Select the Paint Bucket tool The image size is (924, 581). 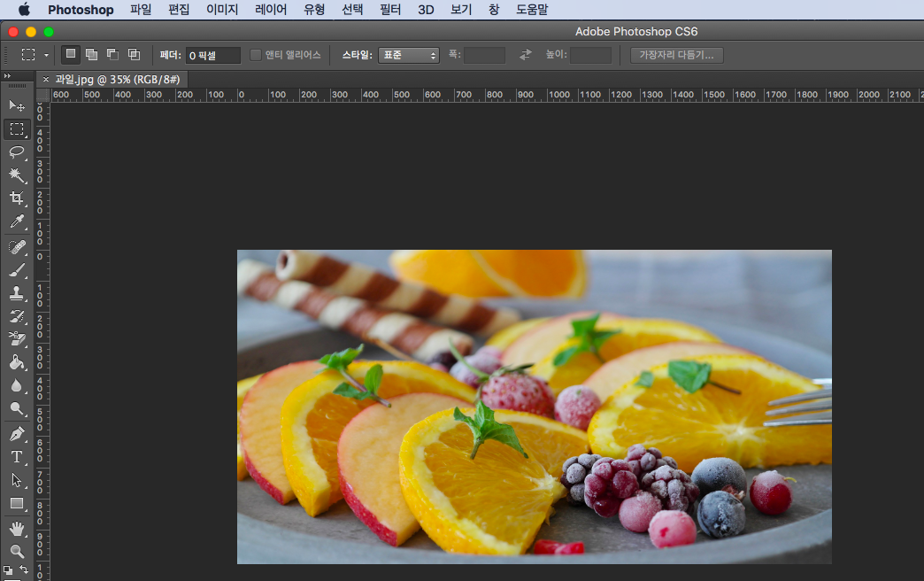pyautogui.click(x=17, y=362)
